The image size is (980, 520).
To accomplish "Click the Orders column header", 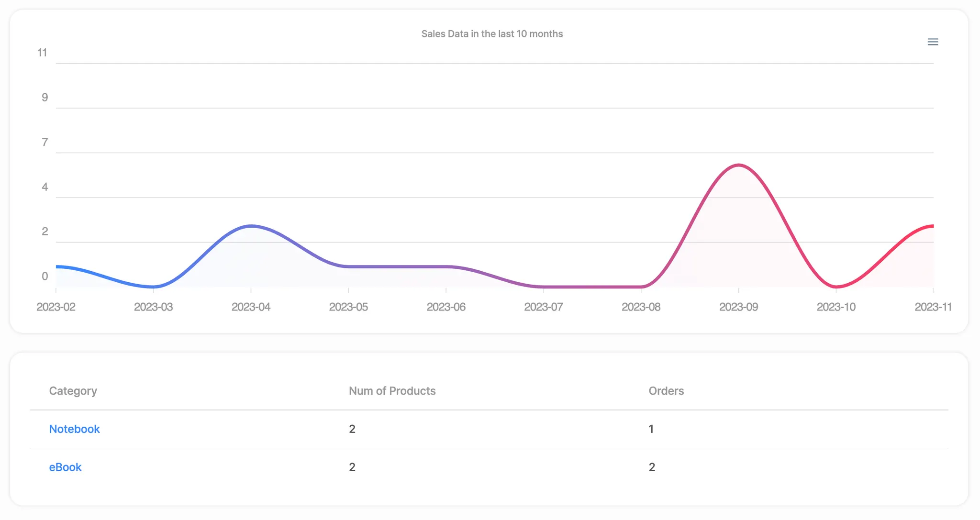I will pyautogui.click(x=666, y=391).
